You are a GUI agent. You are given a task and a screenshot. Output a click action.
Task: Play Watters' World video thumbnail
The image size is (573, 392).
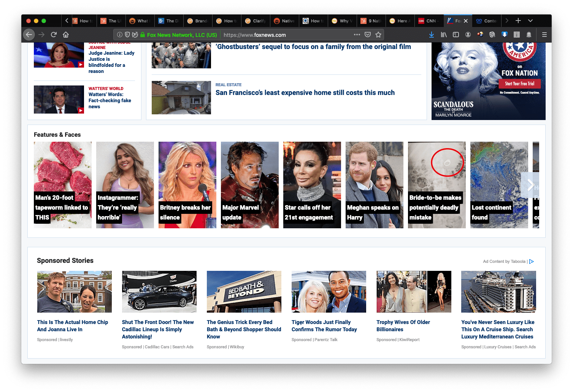tap(59, 100)
